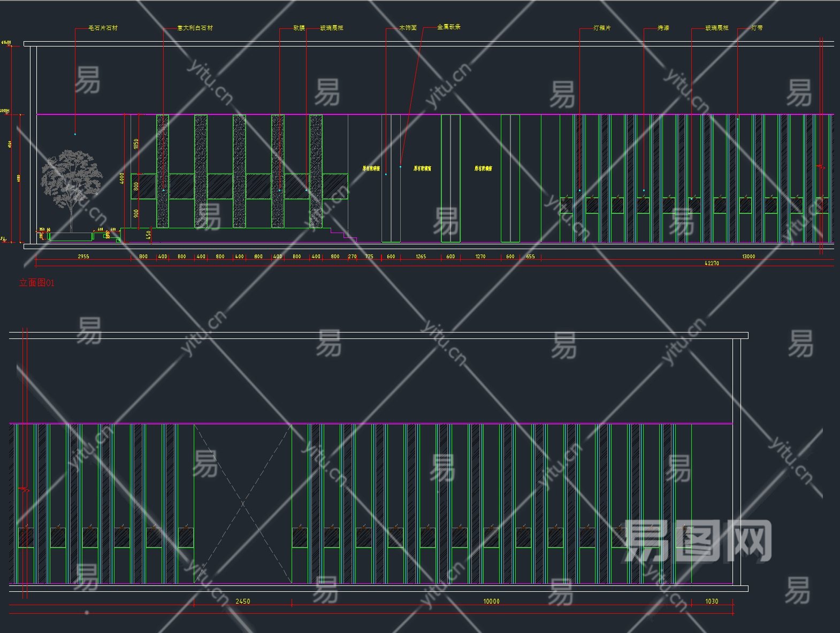
Task: Click the 10000 dimension text
Action: [491, 601]
